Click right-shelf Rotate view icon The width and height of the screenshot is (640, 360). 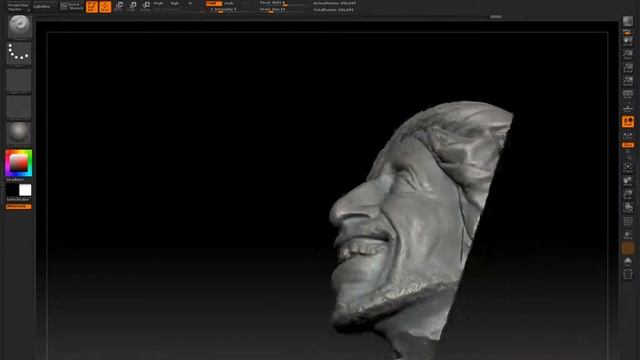click(x=628, y=208)
